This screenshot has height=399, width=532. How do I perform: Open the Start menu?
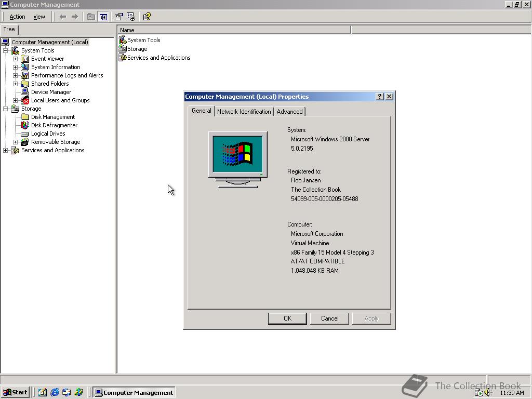(15, 393)
